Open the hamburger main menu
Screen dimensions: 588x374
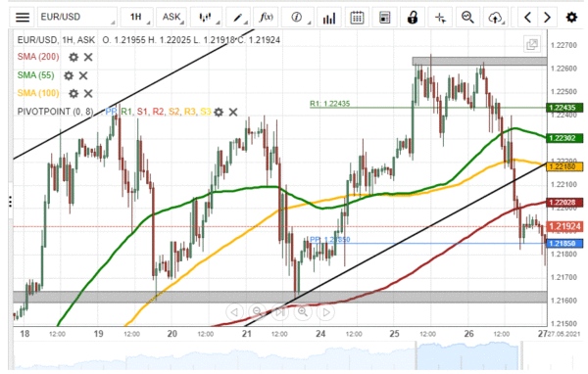(23, 18)
